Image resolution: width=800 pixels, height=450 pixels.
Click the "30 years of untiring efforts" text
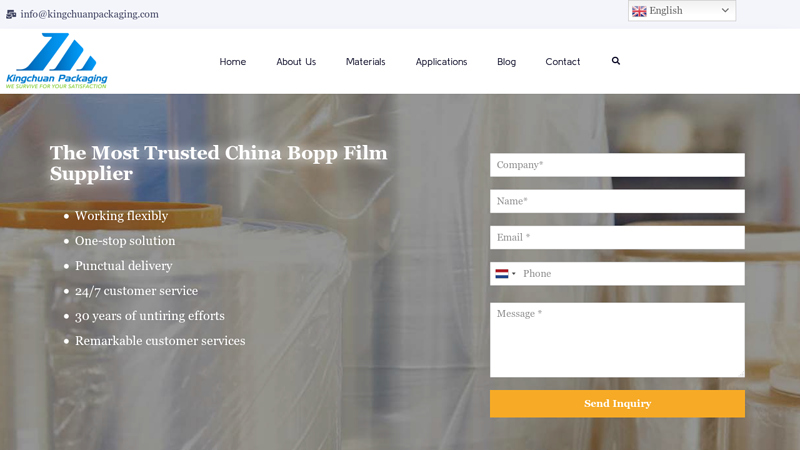149,316
